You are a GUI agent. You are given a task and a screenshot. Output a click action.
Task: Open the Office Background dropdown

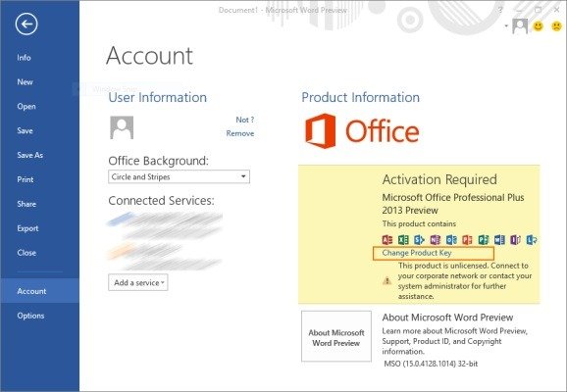click(x=179, y=176)
